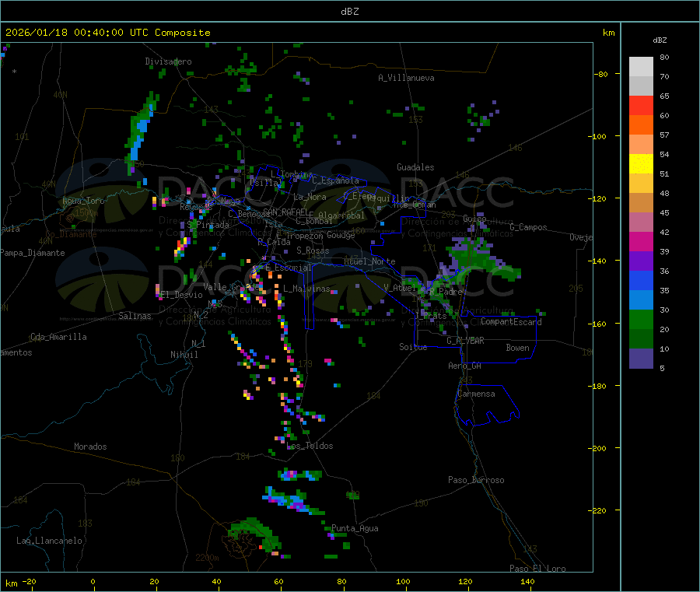Image resolution: width=700 pixels, height=592 pixels.
Task: Click the CompantEscard location label
Action: [511, 321]
